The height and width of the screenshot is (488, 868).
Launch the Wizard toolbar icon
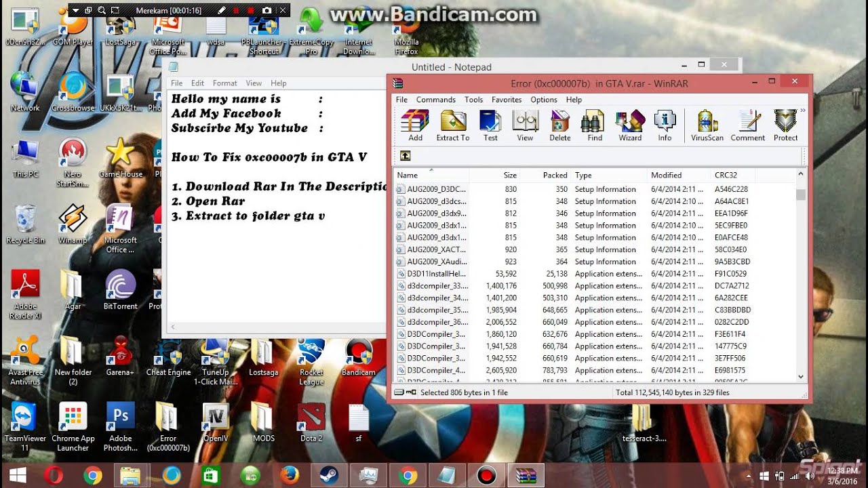tap(630, 125)
